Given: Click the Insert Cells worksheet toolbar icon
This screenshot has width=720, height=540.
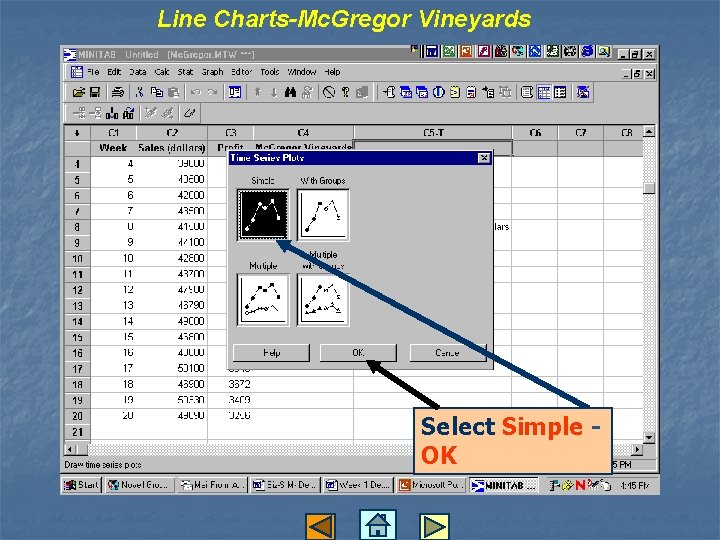Looking at the screenshot, I should (79, 113).
